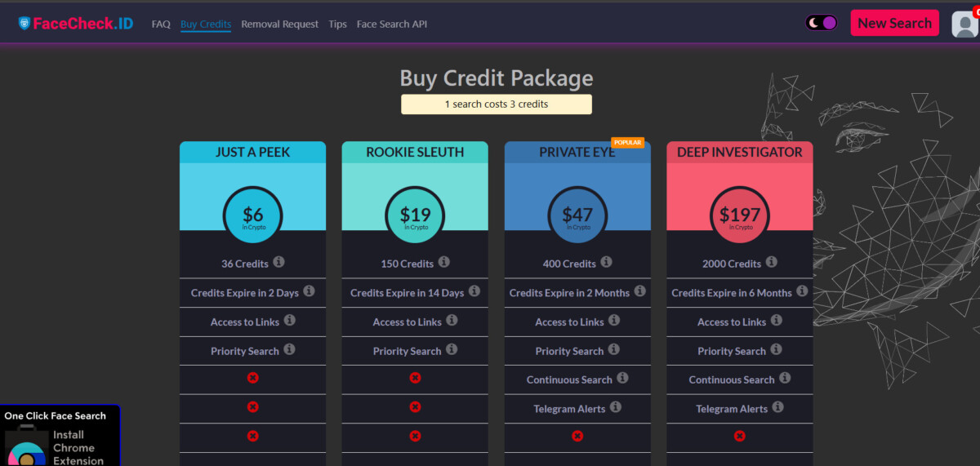Click Priority Search info icon in Private Eye
Image resolution: width=980 pixels, height=466 pixels.
pyautogui.click(x=613, y=349)
